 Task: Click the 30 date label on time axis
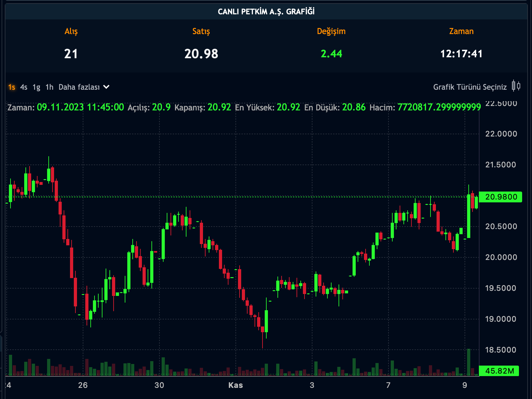159,385
